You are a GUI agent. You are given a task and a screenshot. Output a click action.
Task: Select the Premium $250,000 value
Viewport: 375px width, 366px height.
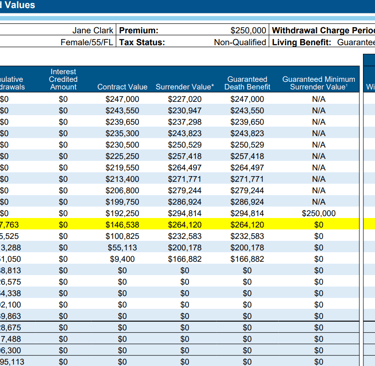(248, 31)
